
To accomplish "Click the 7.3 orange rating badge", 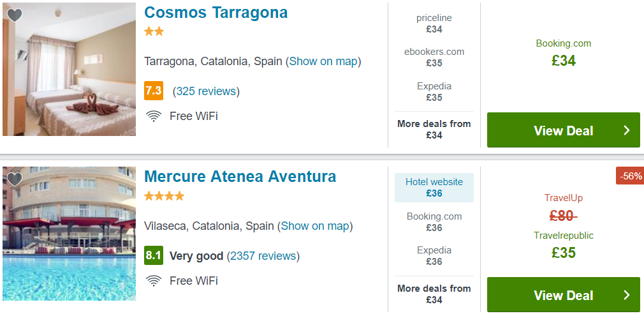I will 154,91.
